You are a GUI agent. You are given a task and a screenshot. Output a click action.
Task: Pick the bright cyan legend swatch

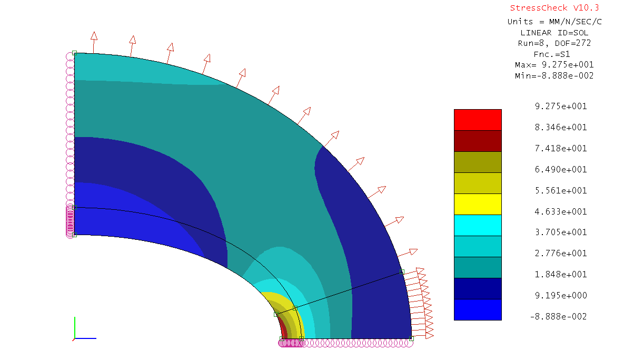[478, 225]
